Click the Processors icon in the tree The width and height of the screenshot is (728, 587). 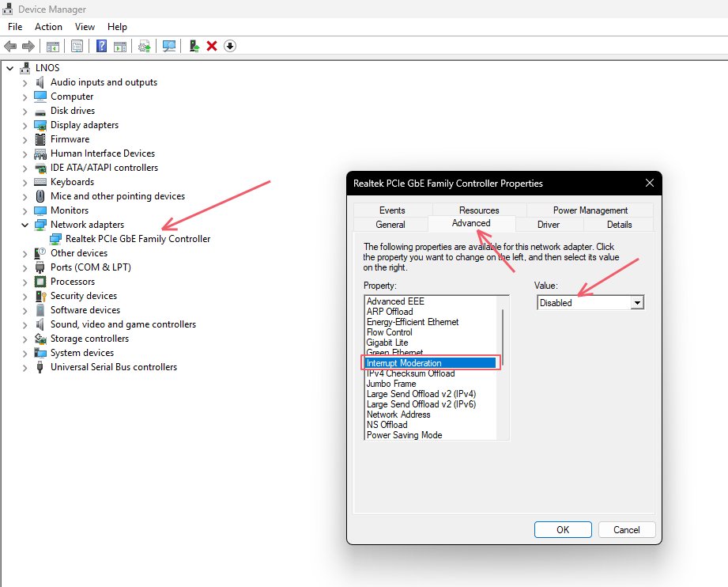[x=40, y=282]
